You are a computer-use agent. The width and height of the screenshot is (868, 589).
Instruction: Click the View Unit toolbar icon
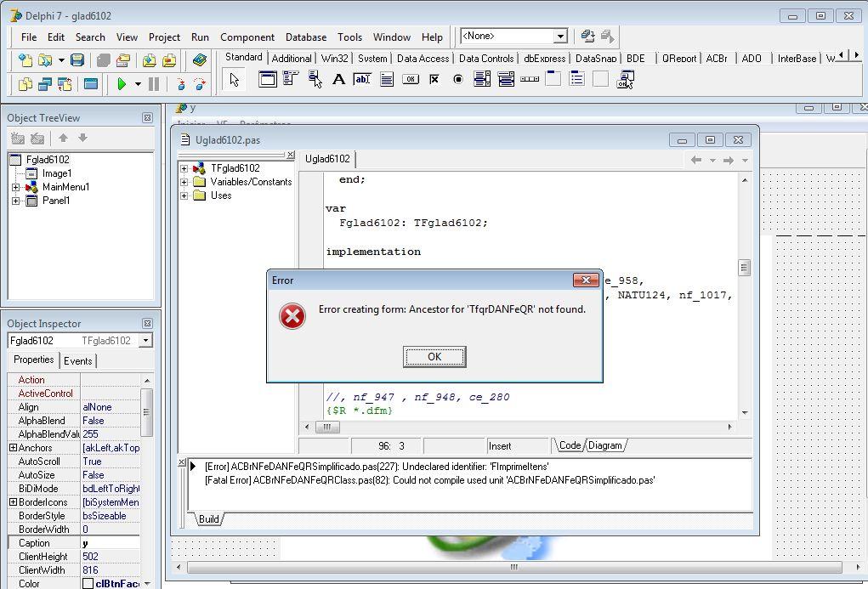tap(25, 84)
